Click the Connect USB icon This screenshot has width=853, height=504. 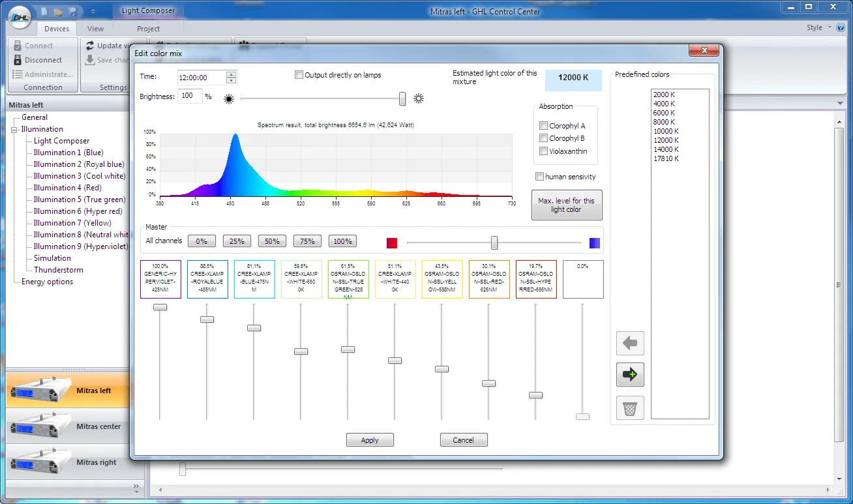pos(18,46)
